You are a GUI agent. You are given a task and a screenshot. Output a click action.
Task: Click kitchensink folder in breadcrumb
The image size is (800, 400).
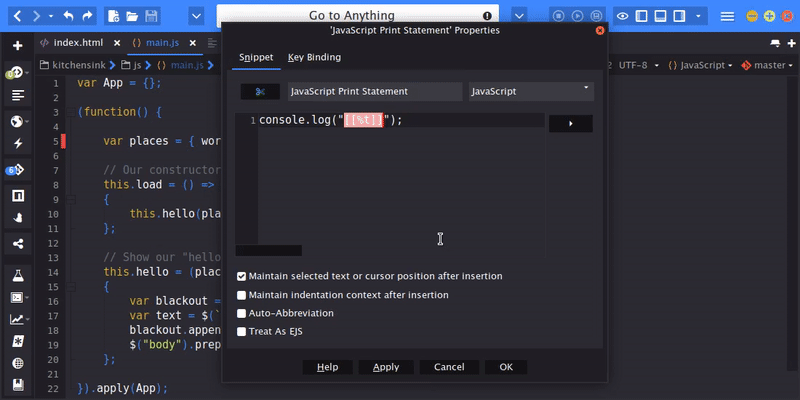[71, 65]
